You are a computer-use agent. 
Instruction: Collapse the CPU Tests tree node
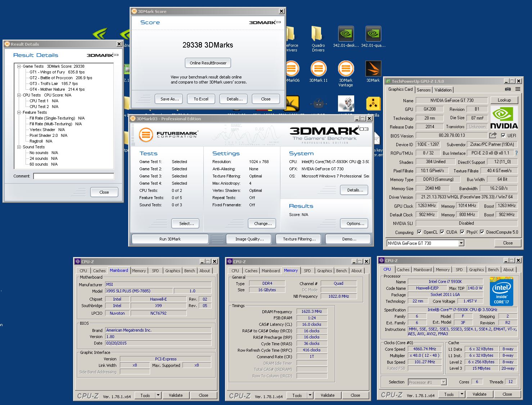pos(19,95)
